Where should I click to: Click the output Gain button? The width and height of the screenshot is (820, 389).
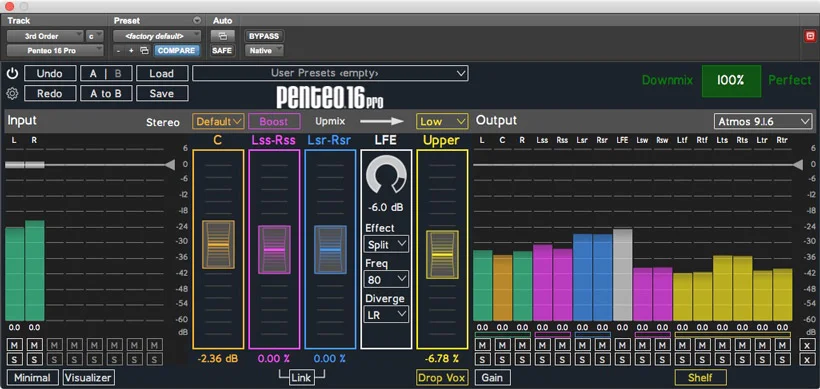coord(493,377)
